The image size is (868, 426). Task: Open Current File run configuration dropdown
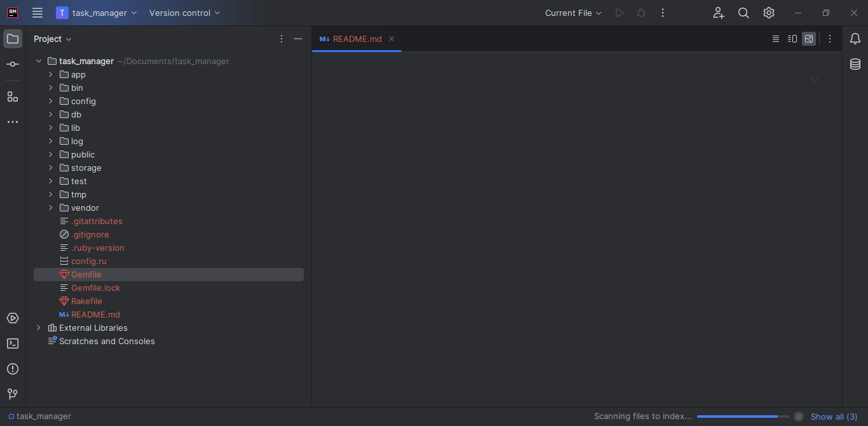573,13
